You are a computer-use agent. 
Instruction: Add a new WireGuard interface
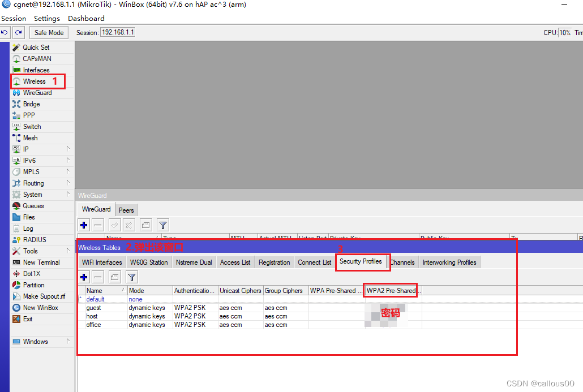[x=84, y=225]
